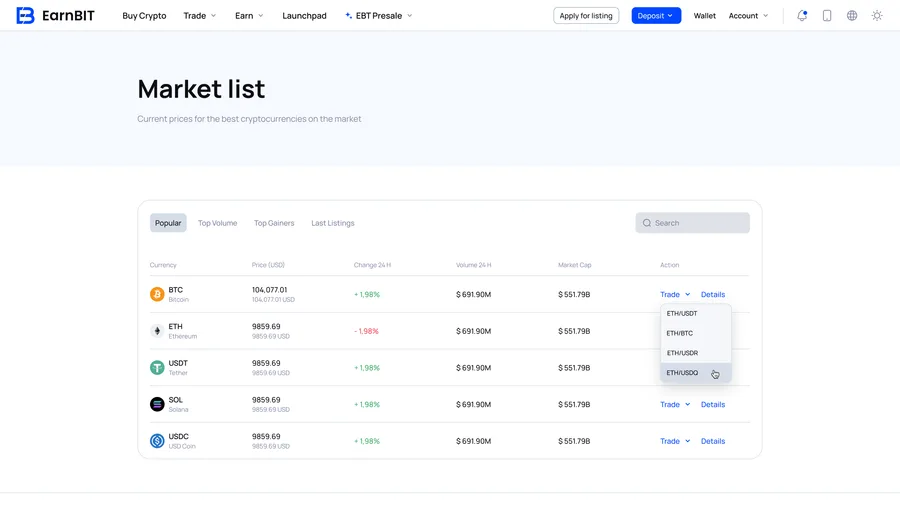Click the Solana coin icon
The width and height of the screenshot is (900, 514).
point(157,404)
